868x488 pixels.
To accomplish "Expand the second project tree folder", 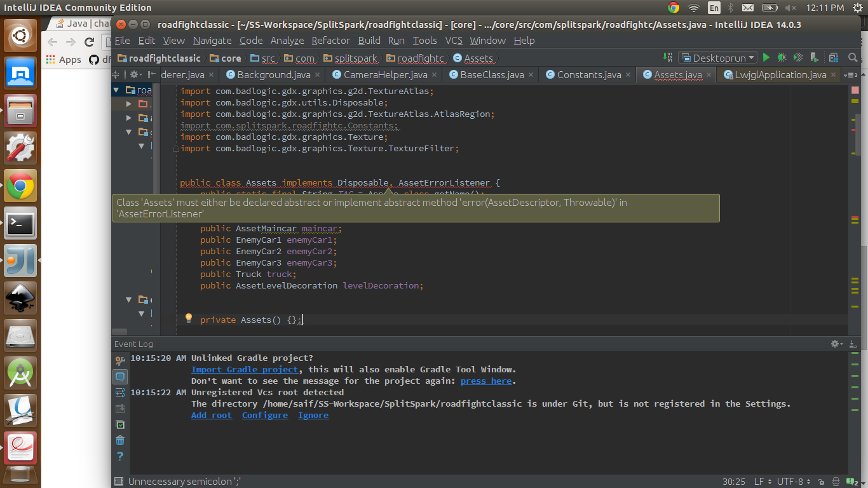I will [129, 103].
